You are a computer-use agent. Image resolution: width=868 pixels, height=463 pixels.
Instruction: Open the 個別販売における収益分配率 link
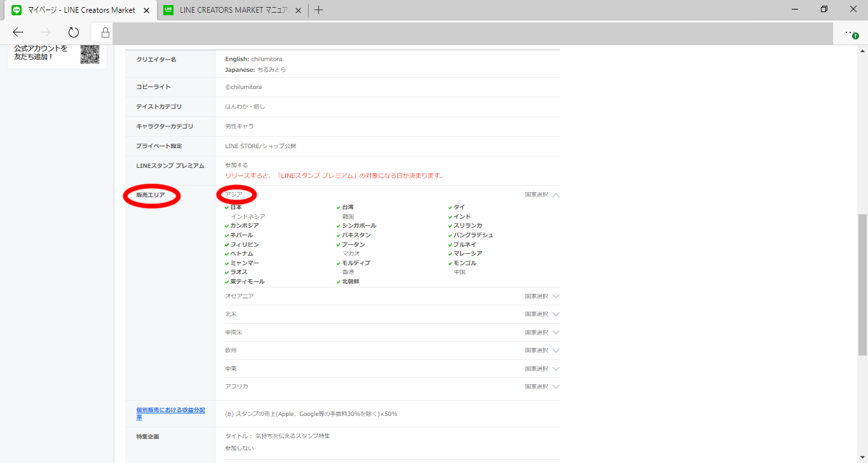[170, 413]
